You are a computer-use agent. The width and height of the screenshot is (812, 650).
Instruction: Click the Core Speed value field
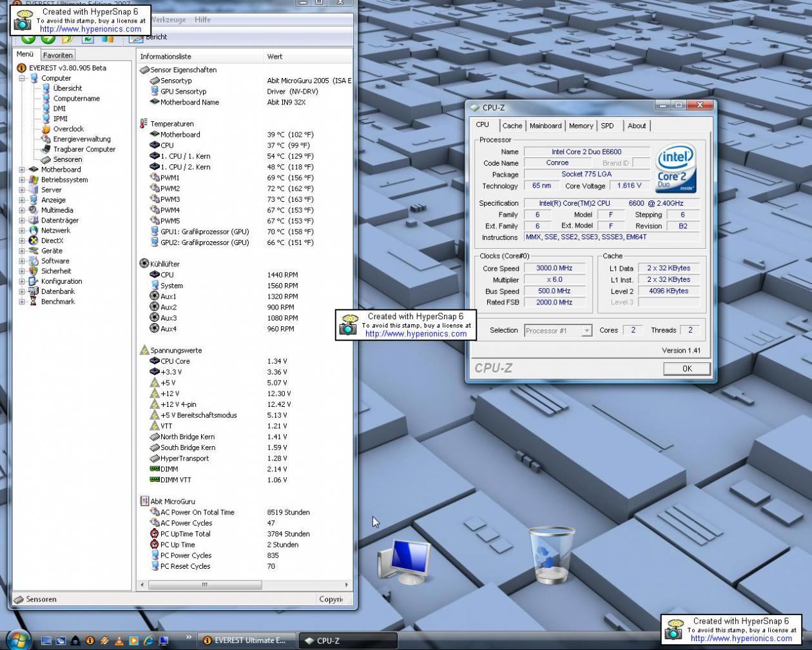coord(554,268)
